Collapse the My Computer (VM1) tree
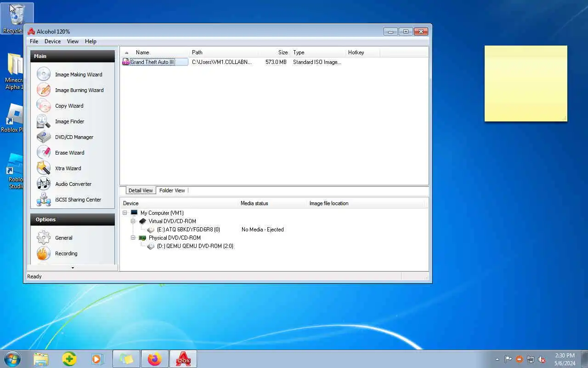 pyautogui.click(x=125, y=213)
